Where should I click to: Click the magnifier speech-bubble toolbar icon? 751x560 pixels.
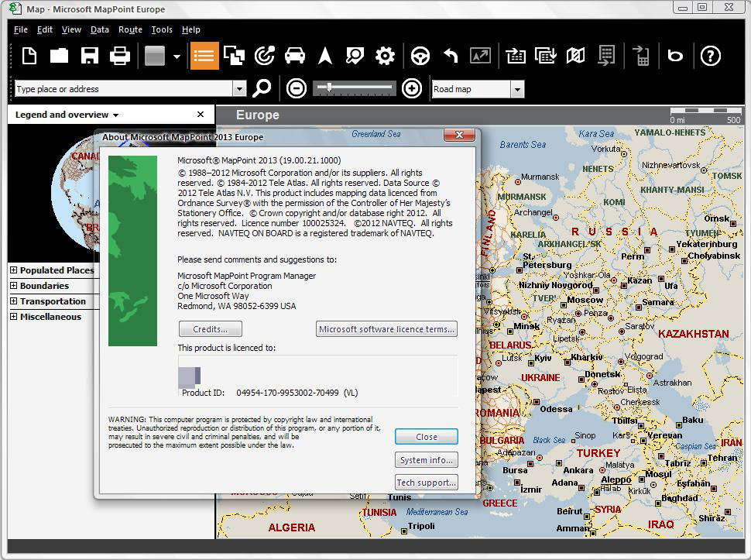click(x=355, y=56)
